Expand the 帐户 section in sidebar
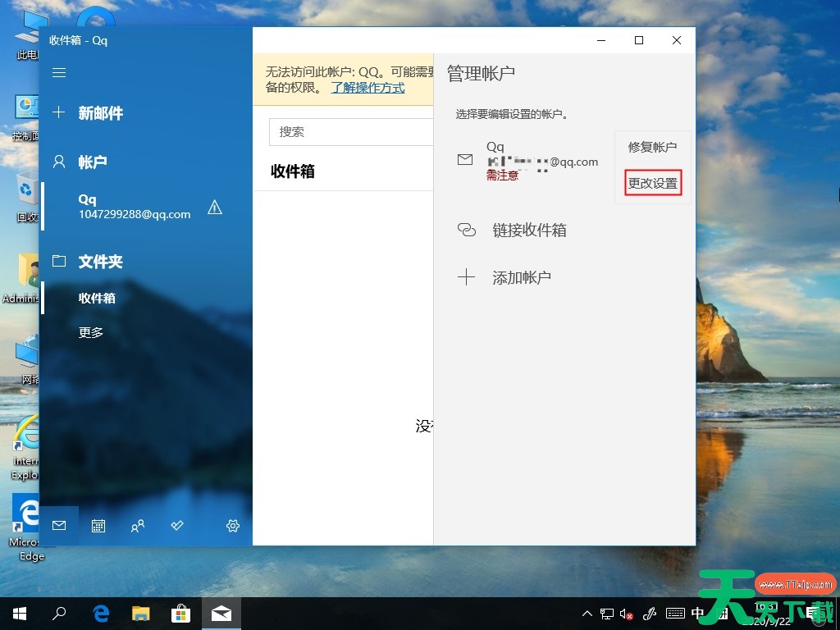 click(92, 162)
